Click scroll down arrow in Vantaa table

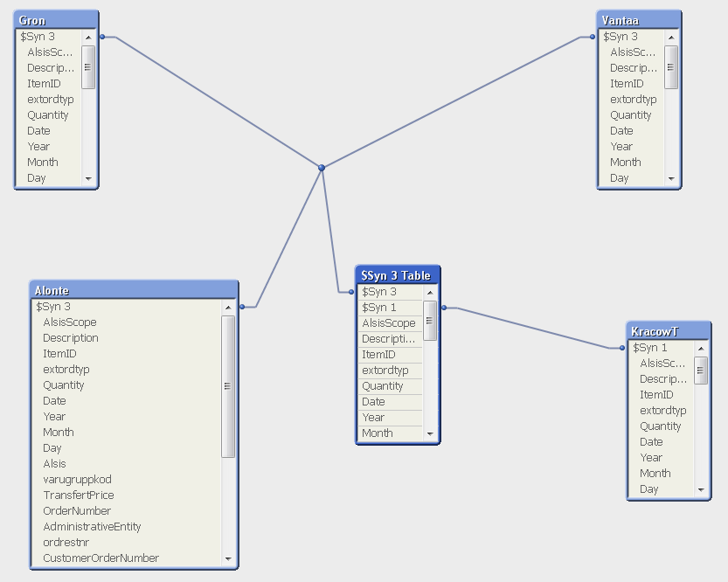(671, 178)
